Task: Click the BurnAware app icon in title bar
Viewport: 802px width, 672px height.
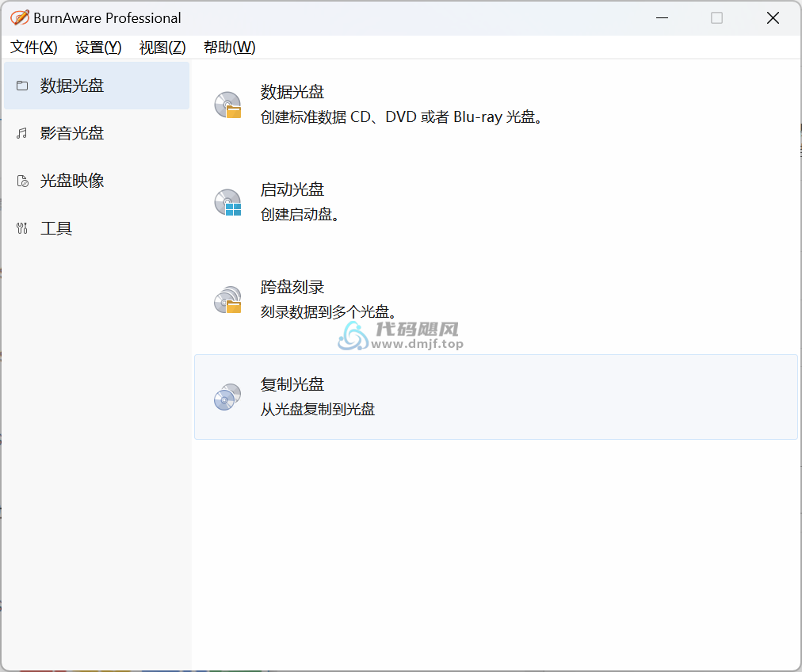Action: (x=20, y=18)
